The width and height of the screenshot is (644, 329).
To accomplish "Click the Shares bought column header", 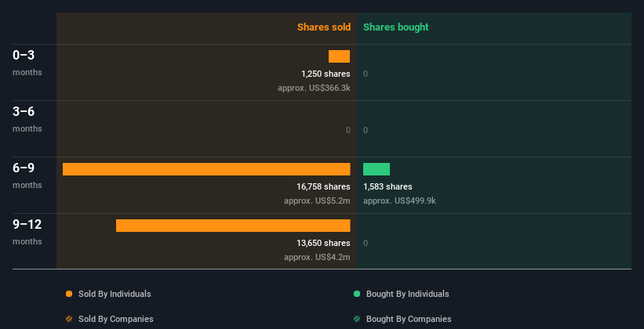I will (x=396, y=27).
